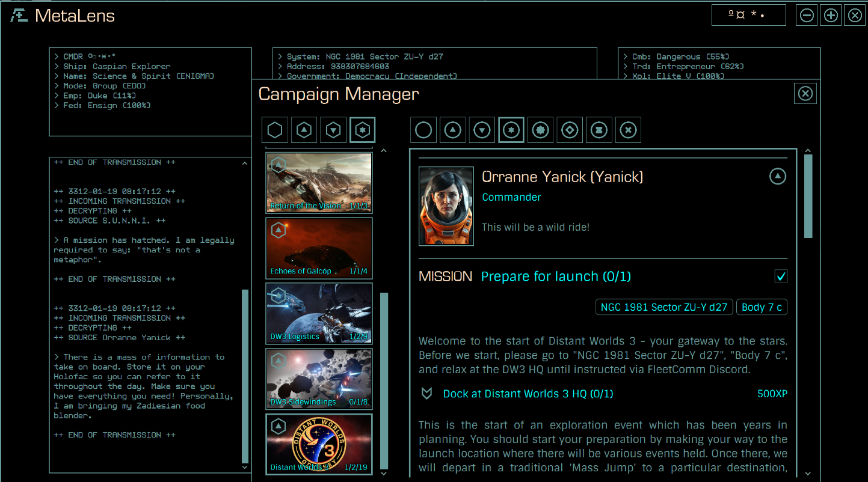Viewport: 868px width, 482px height.
Task: Open the Prepare for launch (0/1) mission
Action: pyautogui.click(x=556, y=276)
